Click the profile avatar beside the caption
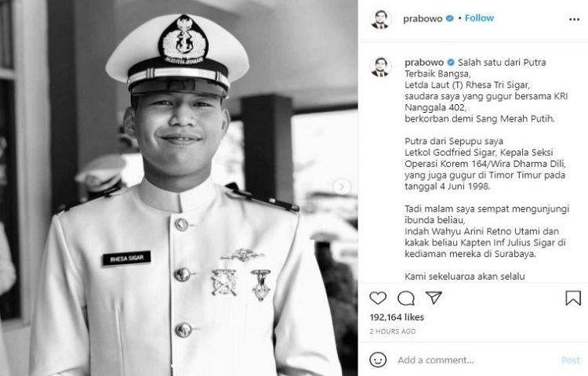The image size is (588, 376). pyautogui.click(x=380, y=67)
